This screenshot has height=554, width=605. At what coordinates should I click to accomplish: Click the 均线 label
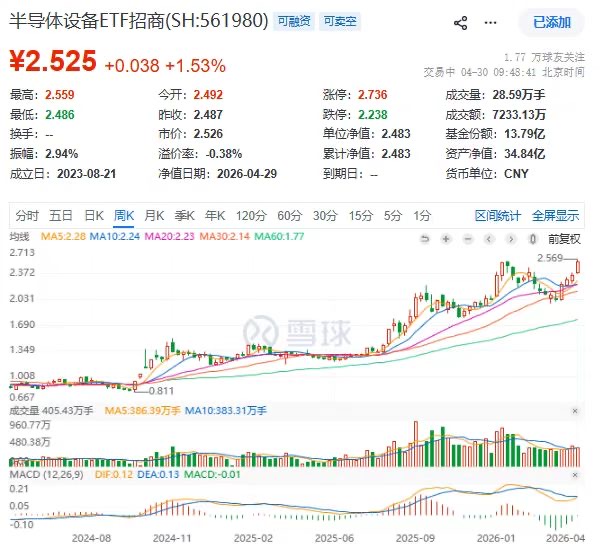coord(19,236)
